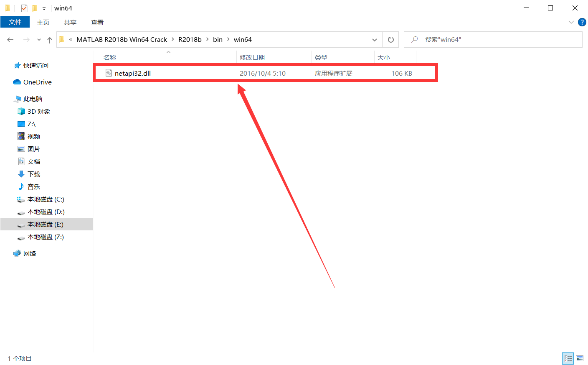Open the 视频 folder
The width and height of the screenshot is (588, 365).
pos(34,137)
